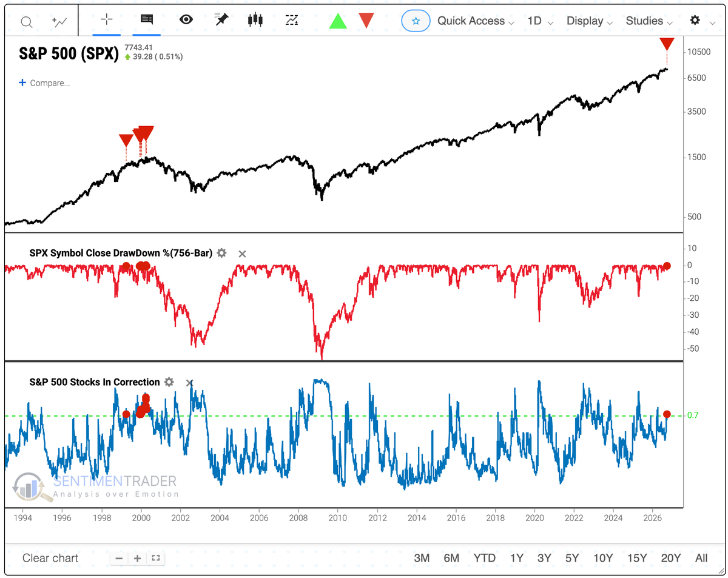Open the 1D interval dropdown
This screenshot has height=578, width=728.
(540, 21)
